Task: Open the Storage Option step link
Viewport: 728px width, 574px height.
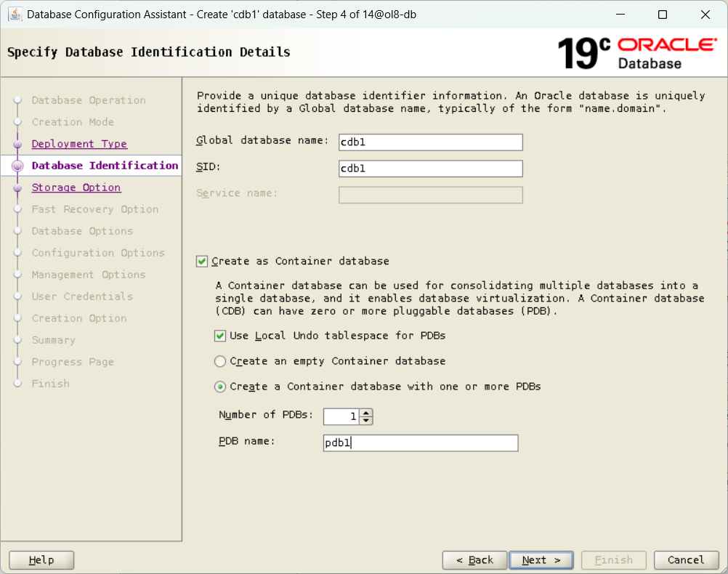Action: [x=76, y=187]
